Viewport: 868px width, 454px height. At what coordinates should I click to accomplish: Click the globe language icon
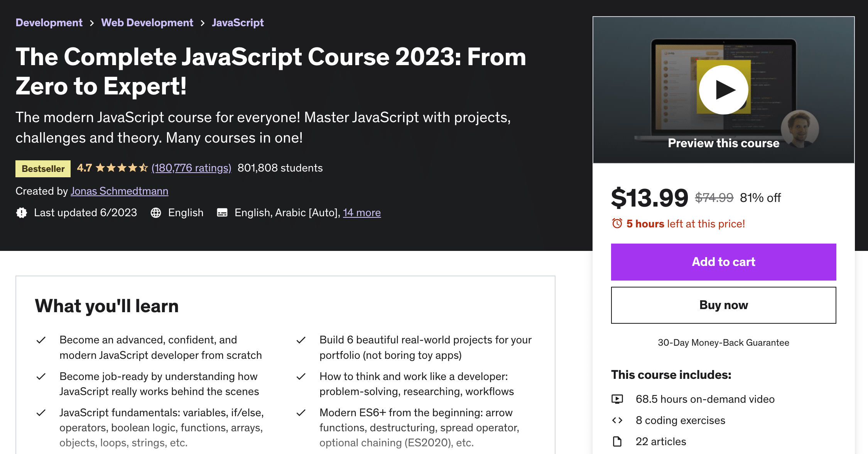click(x=154, y=212)
